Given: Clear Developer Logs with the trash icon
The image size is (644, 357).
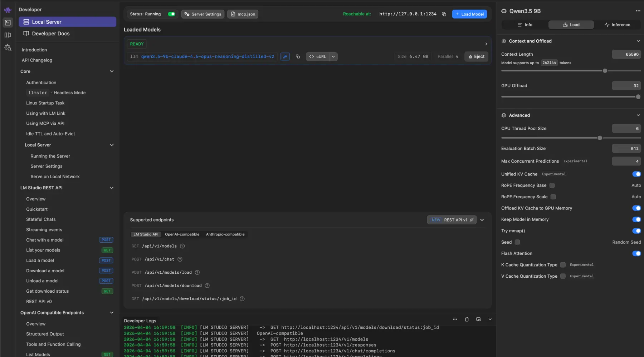Looking at the screenshot, I should (x=467, y=319).
